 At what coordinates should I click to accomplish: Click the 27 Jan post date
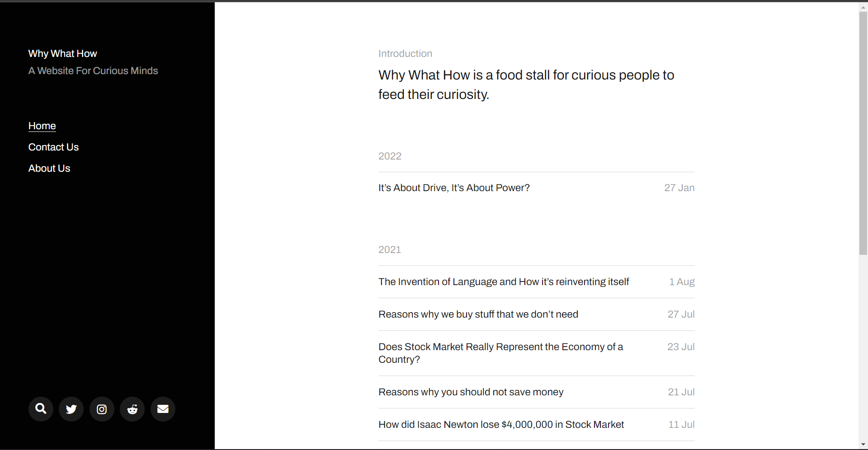679,188
